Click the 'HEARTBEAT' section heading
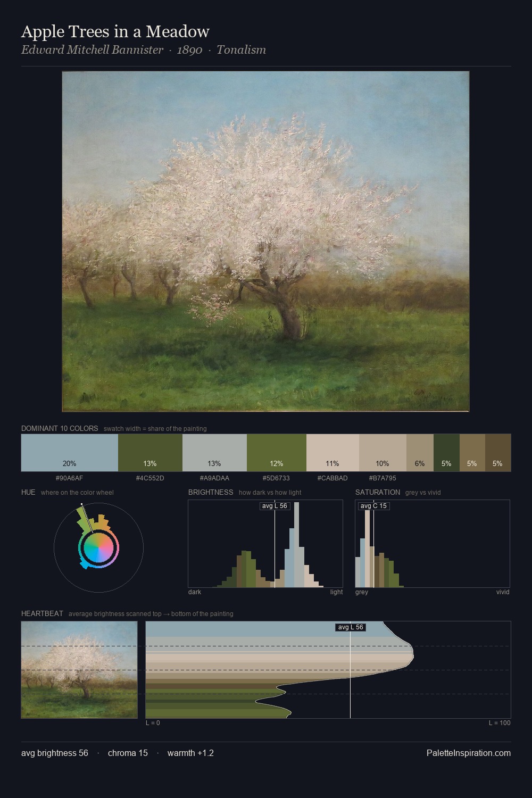 tap(42, 613)
